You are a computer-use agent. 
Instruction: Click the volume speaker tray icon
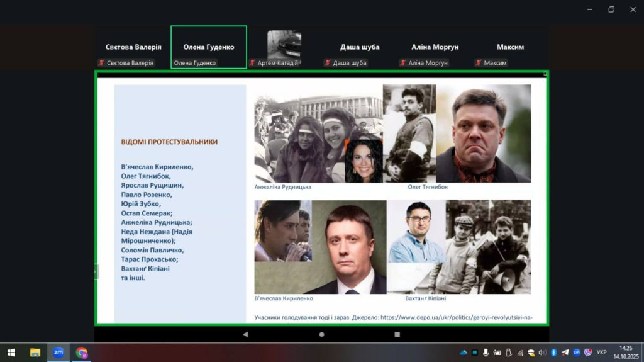point(542,353)
